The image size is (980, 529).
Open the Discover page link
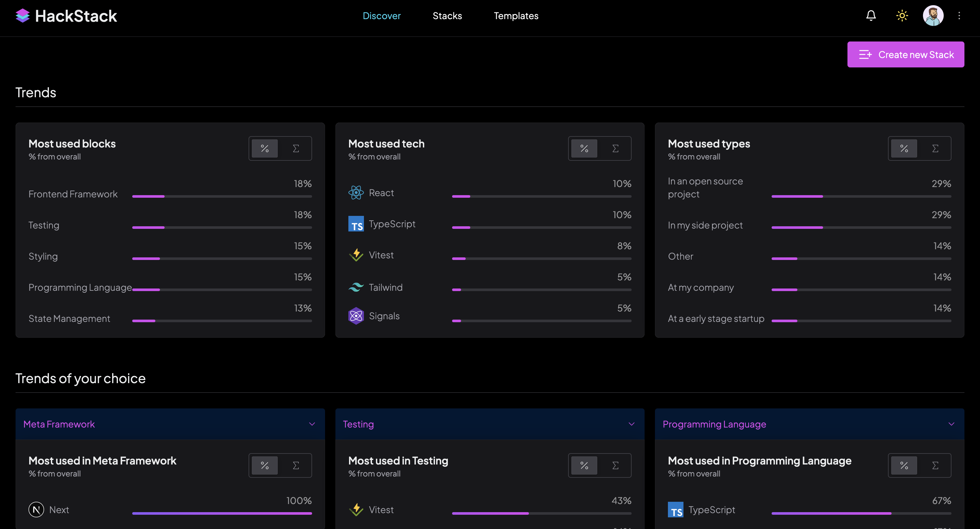pyautogui.click(x=381, y=16)
